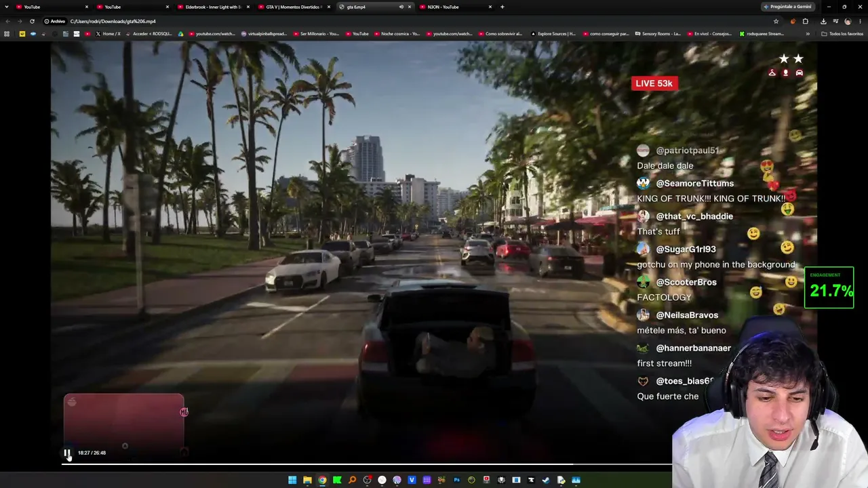
Task: Close the GTA V Momentos Divertidos tab
Action: click(x=329, y=7)
